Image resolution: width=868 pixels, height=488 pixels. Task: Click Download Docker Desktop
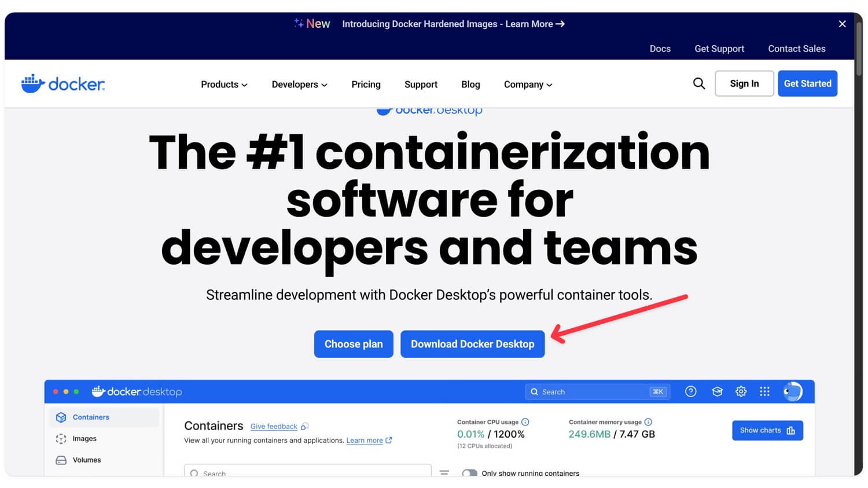click(x=472, y=344)
